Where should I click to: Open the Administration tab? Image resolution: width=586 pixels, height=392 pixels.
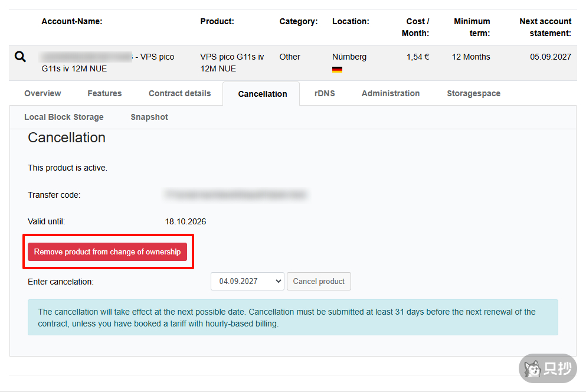click(x=391, y=93)
